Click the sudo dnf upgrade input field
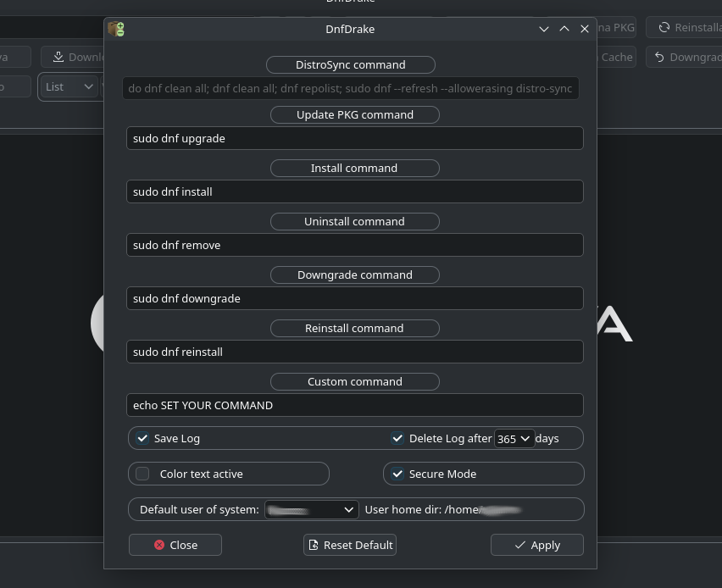Screen dimensions: 722x588 point(354,138)
